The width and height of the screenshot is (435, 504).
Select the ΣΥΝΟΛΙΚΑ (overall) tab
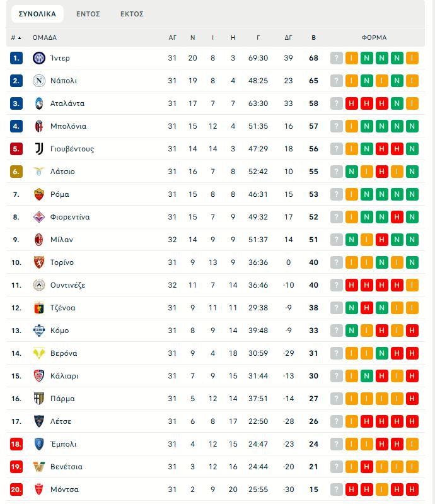click(x=37, y=14)
